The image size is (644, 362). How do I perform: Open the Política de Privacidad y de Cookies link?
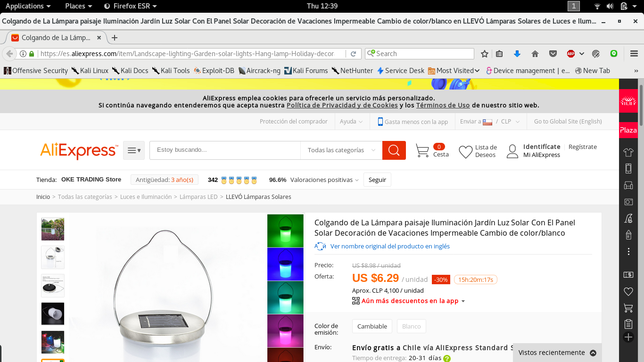[x=342, y=105]
